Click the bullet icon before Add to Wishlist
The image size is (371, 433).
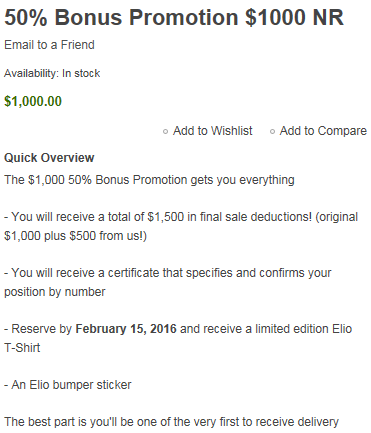165,132
